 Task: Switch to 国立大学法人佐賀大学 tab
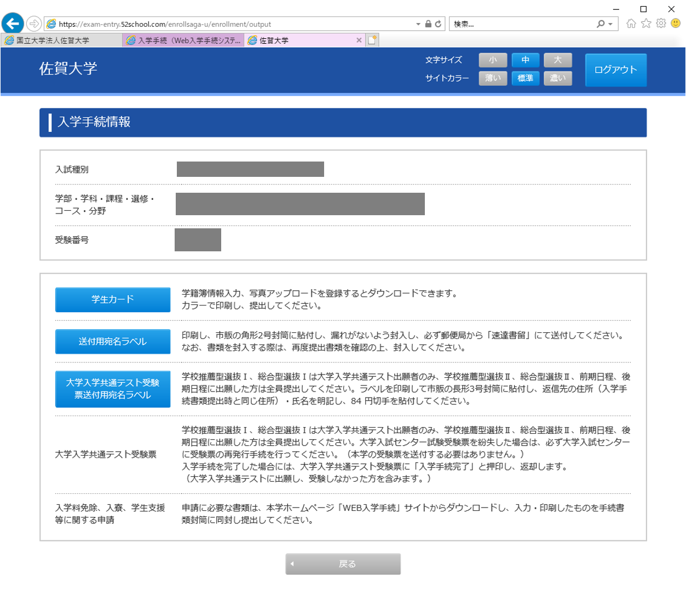tap(60, 41)
